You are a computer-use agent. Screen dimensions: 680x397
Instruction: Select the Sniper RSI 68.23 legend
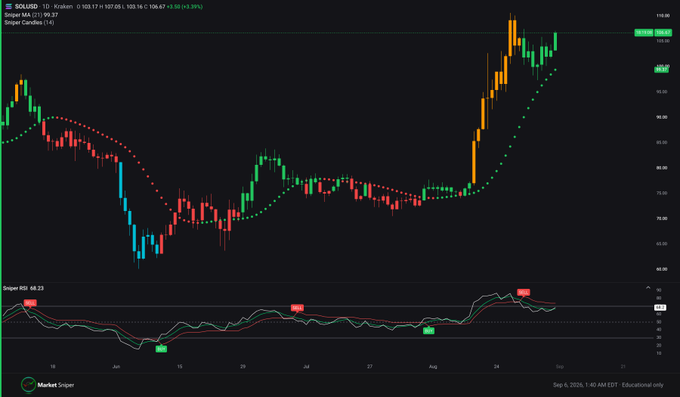coord(23,288)
